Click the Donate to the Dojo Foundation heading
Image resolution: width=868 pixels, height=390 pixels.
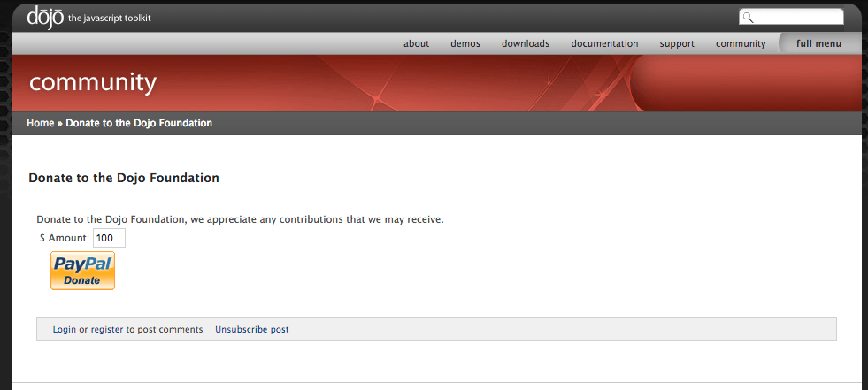[x=124, y=178]
